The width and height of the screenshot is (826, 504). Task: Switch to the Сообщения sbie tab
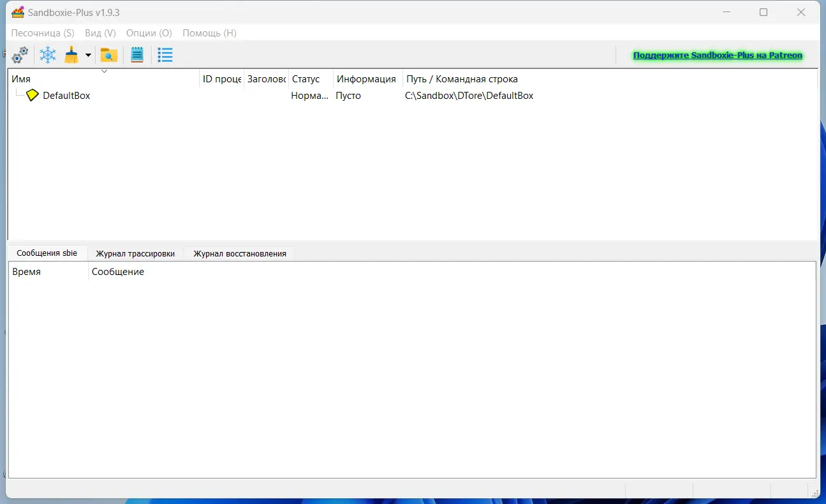47,253
